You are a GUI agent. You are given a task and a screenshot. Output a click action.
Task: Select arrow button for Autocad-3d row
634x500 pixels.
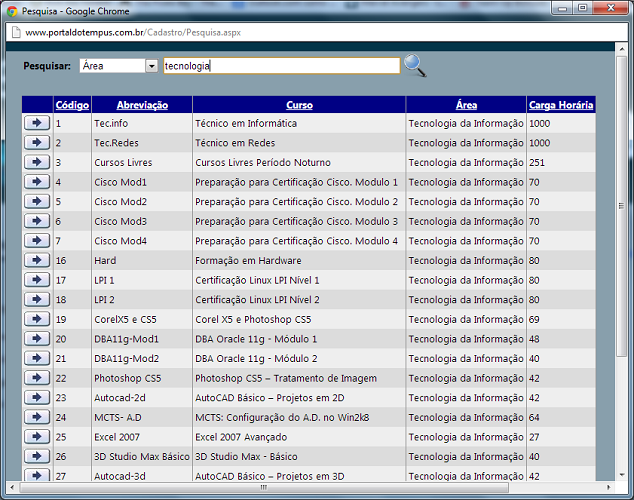point(37,475)
